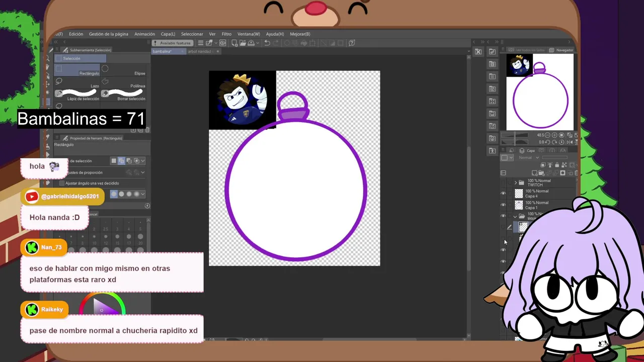644x362 pixels.
Task: Click the New file icon in toolbar
Action: pos(235,43)
